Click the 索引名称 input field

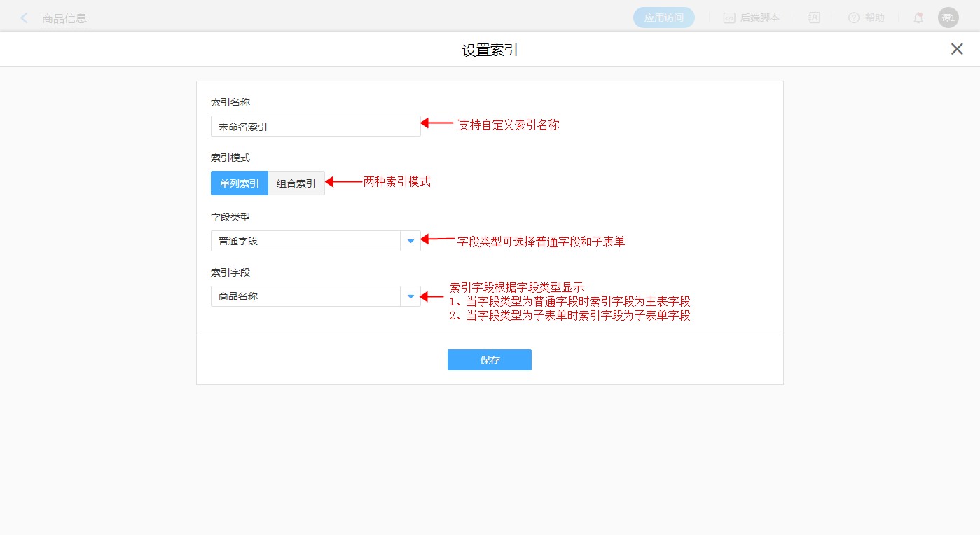pos(315,127)
